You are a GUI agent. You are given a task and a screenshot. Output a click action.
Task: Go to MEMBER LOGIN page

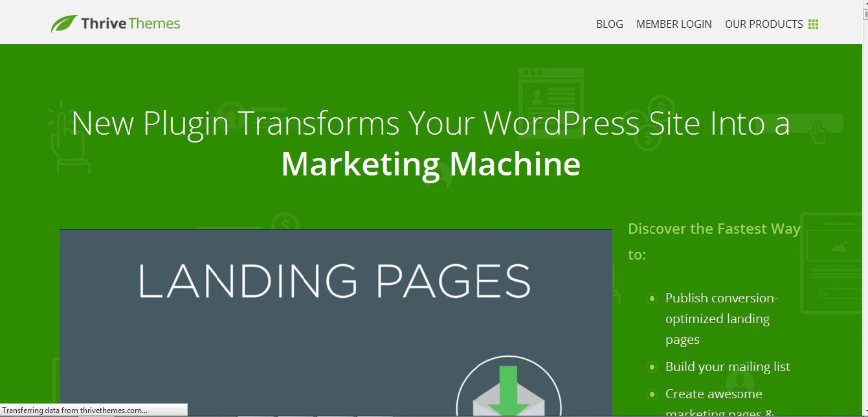674,24
